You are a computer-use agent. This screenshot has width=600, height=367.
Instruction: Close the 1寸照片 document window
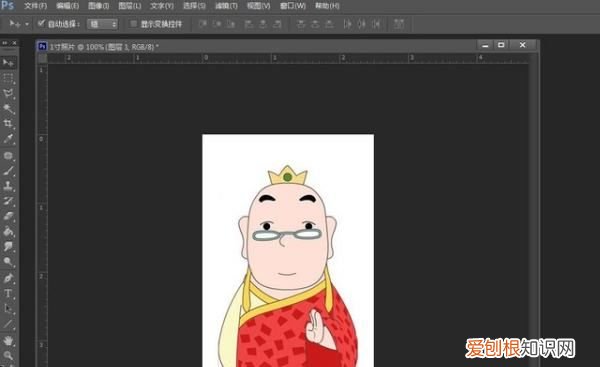pos(523,45)
